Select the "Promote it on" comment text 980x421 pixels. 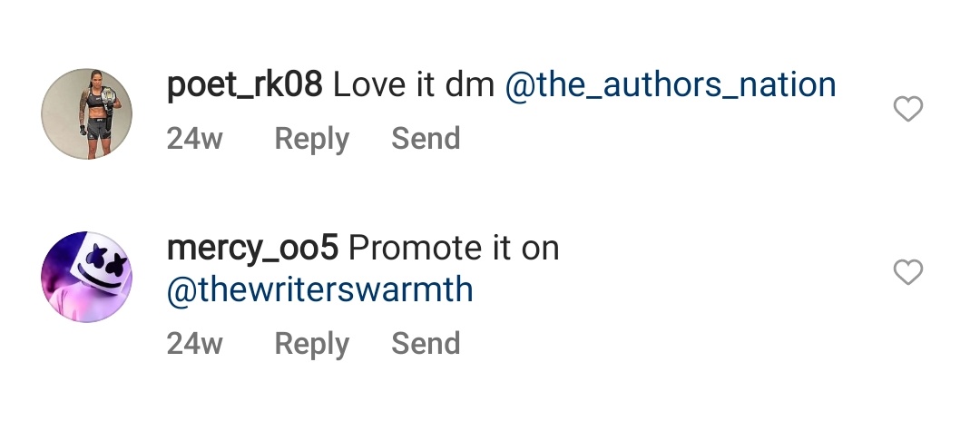[454, 249]
